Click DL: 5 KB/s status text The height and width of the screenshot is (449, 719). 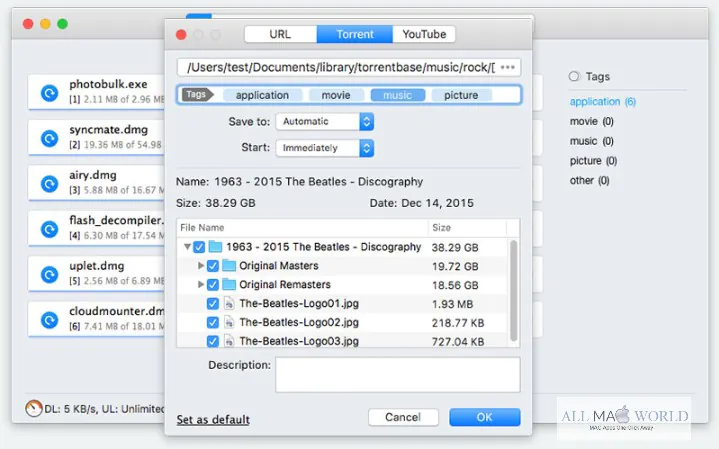(x=70, y=409)
